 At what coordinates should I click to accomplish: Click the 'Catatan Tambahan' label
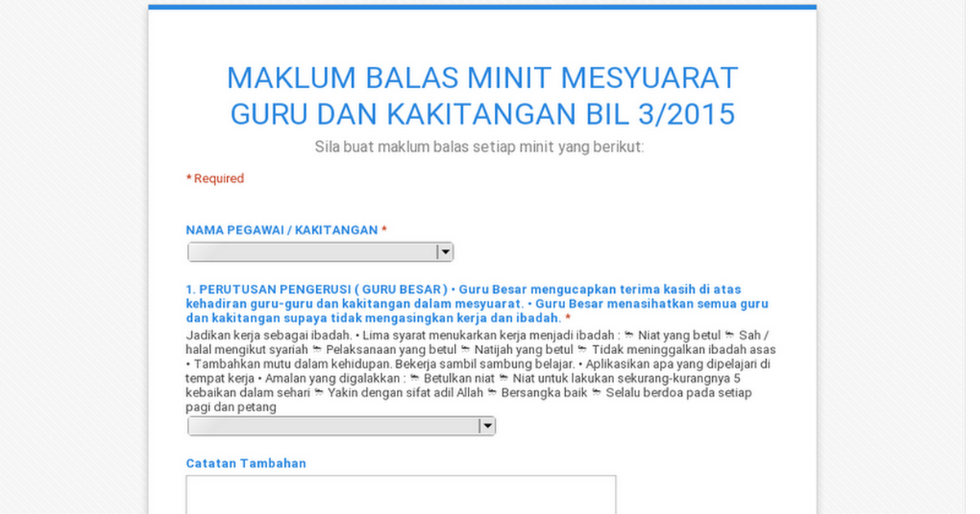pyautogui.click(x=246, y=463)
